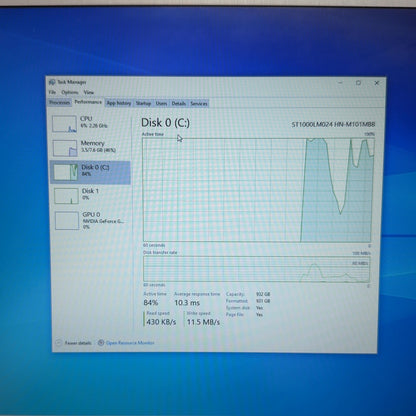
Task: Minimize the Task Manager window
Action: (x=340, y=83)
